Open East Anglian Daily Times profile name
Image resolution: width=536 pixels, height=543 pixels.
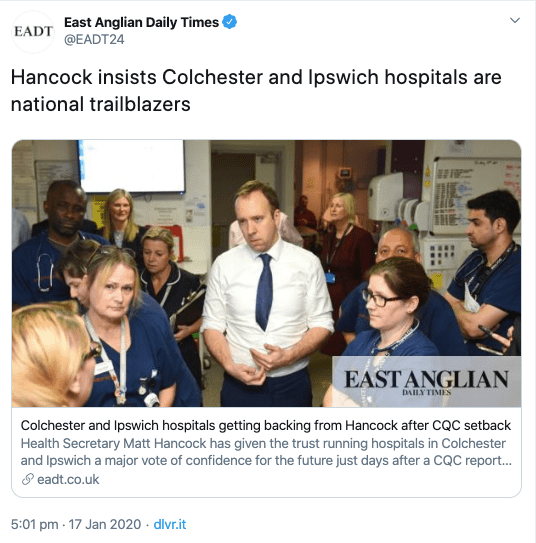click(141, 22)
